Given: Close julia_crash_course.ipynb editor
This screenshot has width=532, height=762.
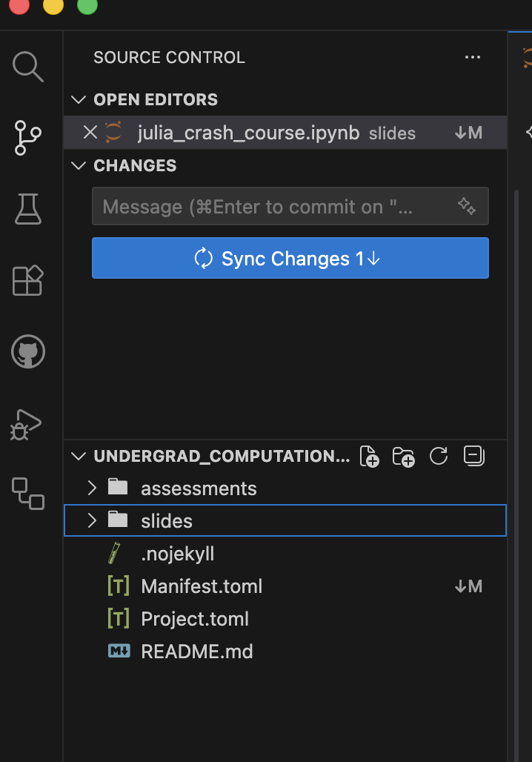Looking at the screenshot, I should pyautogui.click(x=90, y=133).
